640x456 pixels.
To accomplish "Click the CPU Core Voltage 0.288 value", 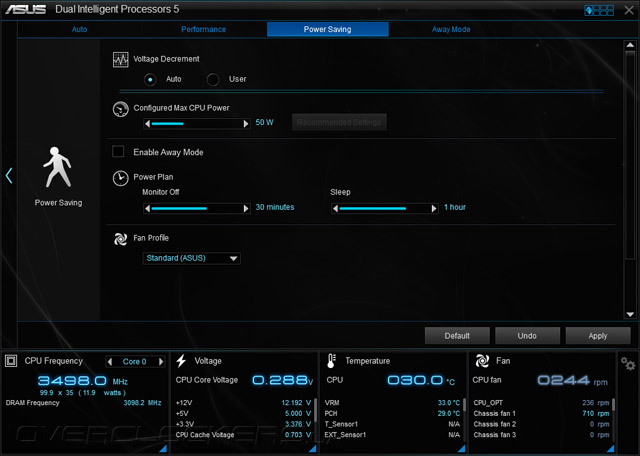I will click(282, 380).
